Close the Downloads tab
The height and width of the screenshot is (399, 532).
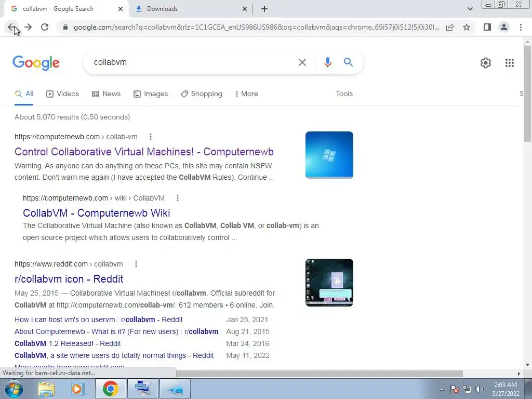pyautogui.click(x=245, y=9)
